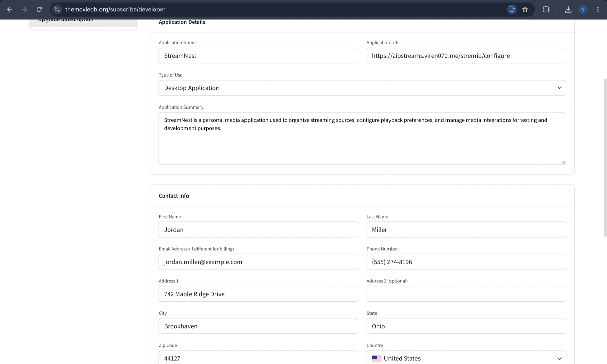
Task: Click the First Name field containing Jordan
Action: click(258, 230)
